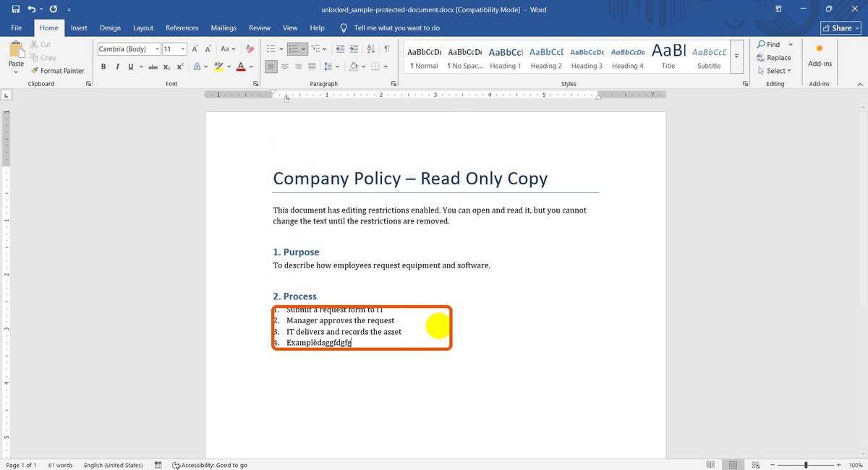
Task: Open the Paragraph dialog launcher
Action: (394, 84)
